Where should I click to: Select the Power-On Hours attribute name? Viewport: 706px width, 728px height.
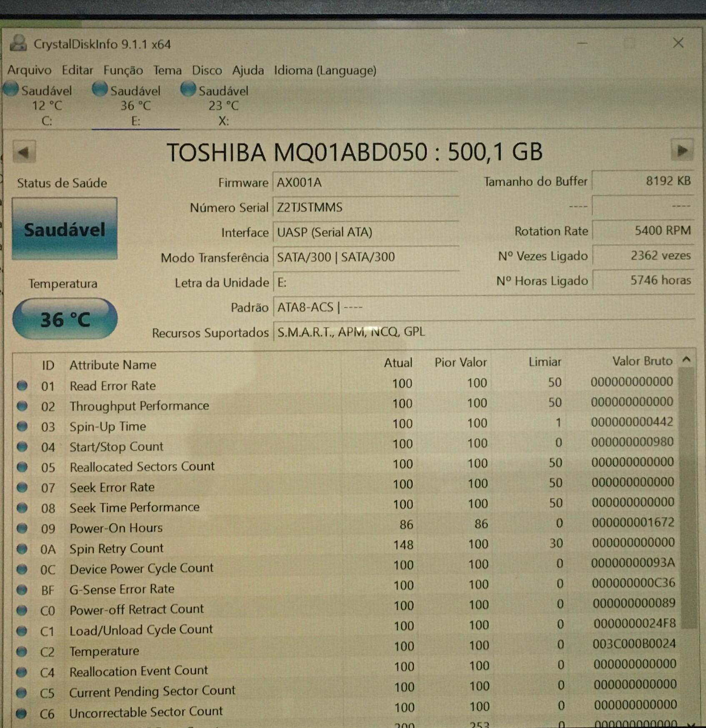click(x=116, y=528)
